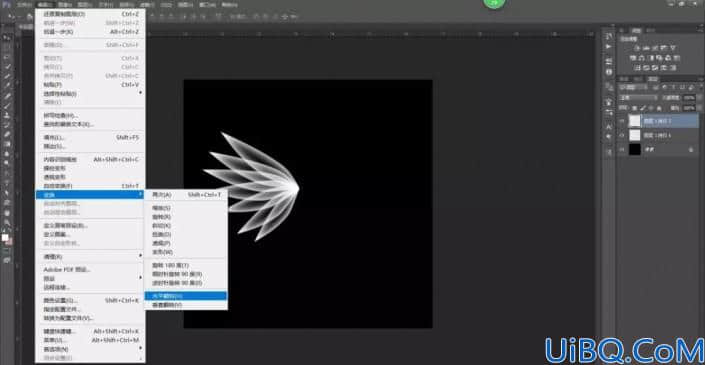
Task: Click the lock icon on the background layer
Action: tap(691, 150)
